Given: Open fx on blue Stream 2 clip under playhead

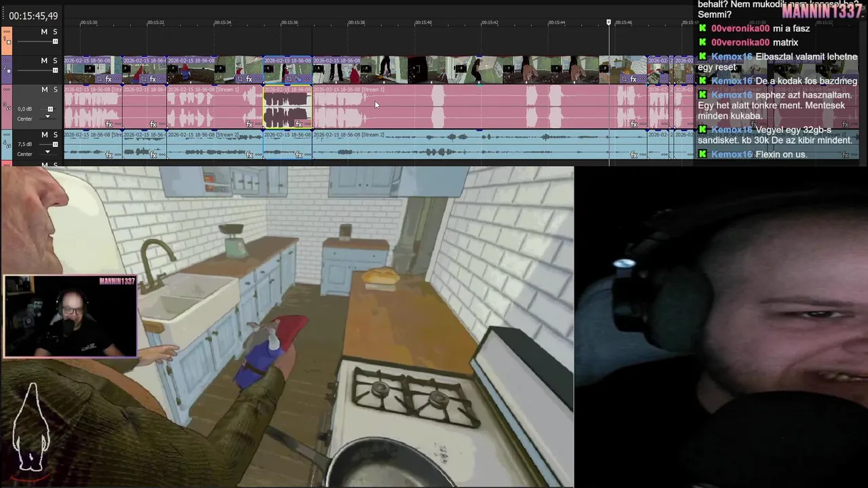Looking at the screenshot, I should pyautogui.click(x=633, y=155).
